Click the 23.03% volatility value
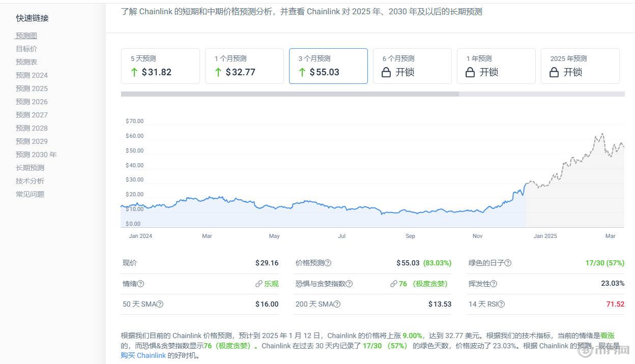Viewport: 635px width, 364px height. pos(613,283)
